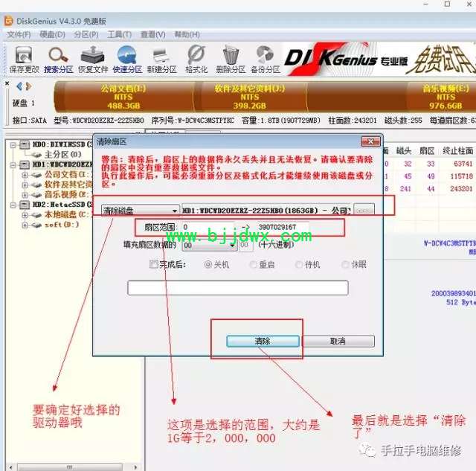Screen dimensions: 476x471
Task: Click right arrow of tree horizontal scrollbar
Action: tap(135, 467)
